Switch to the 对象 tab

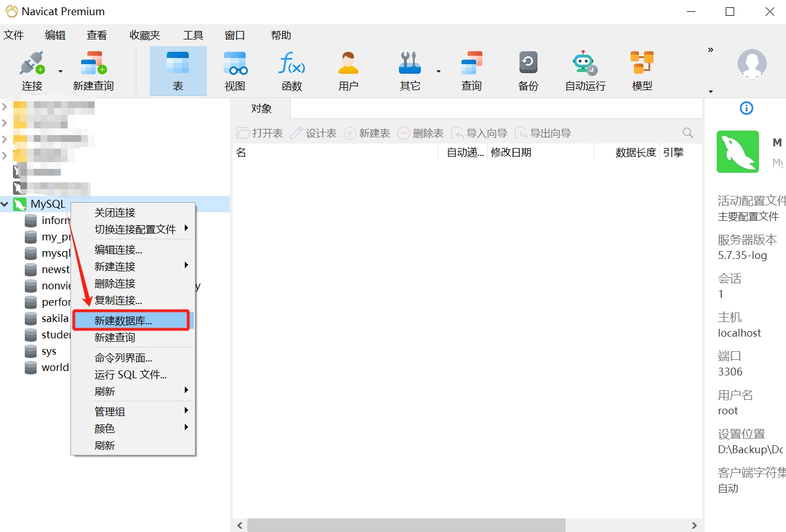click(261, 108)
